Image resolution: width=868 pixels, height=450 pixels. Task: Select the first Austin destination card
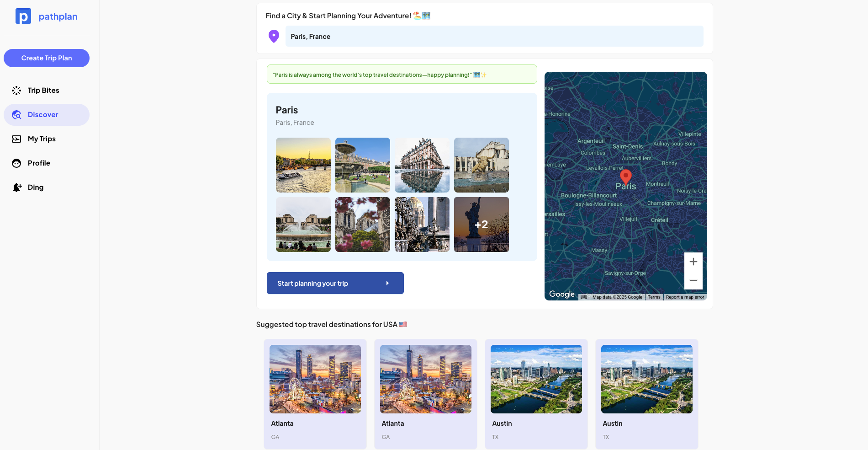(x=536, y=394)
